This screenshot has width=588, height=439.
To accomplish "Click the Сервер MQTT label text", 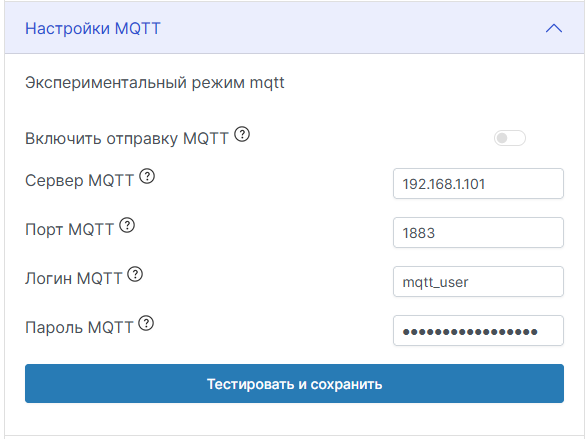I will pyautogui.click(x=79, y=180).
